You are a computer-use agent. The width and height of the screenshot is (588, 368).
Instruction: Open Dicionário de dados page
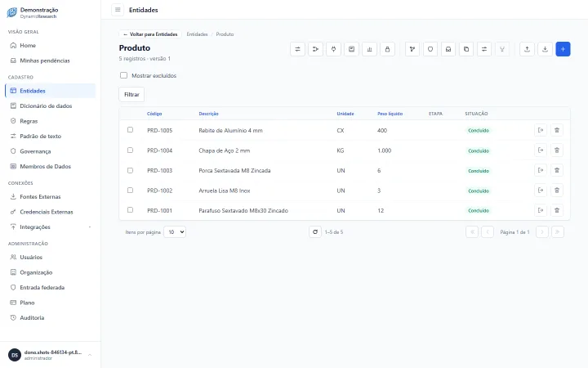coord(50,105)
